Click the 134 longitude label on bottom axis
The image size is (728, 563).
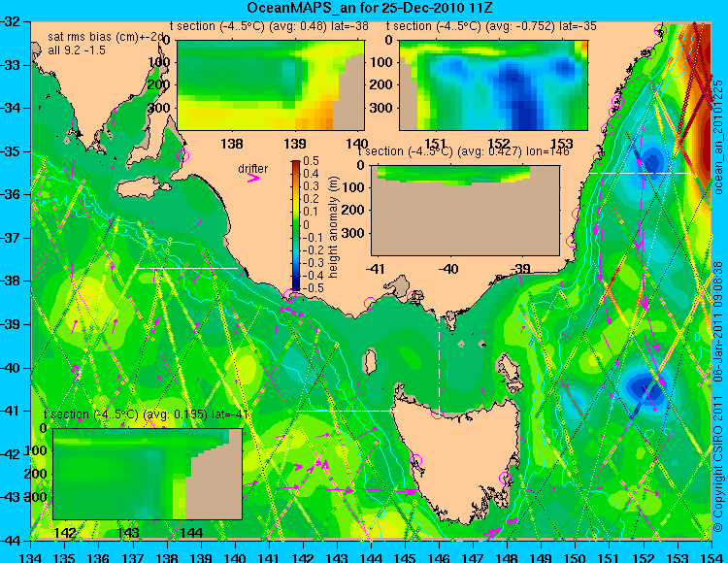(31, 557)
